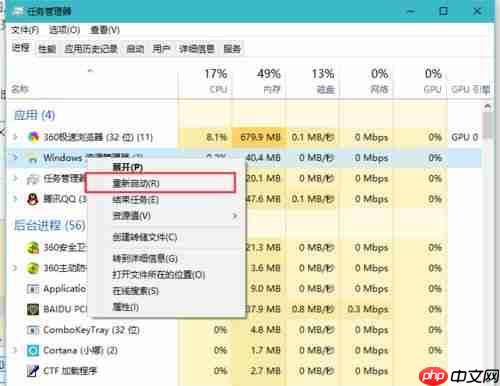Click the 0.8 MB/秒 disk cell
500x386 pixels.
(313, 309)
